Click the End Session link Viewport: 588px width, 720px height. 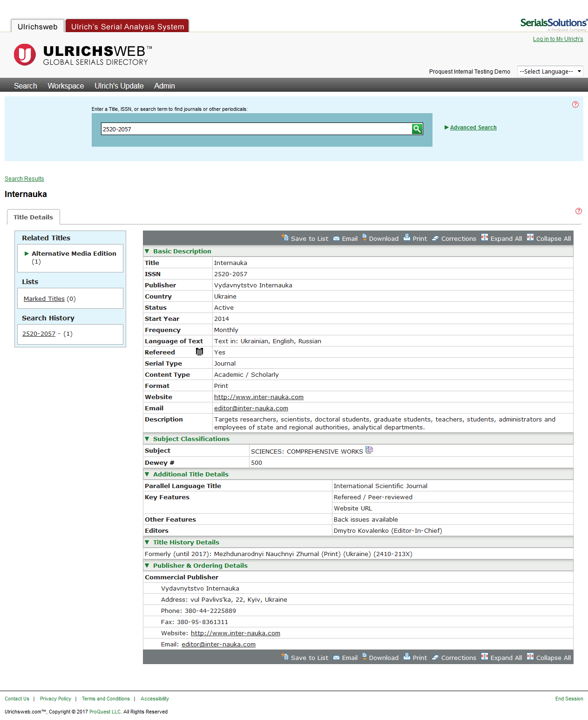(x=569, y=699)
